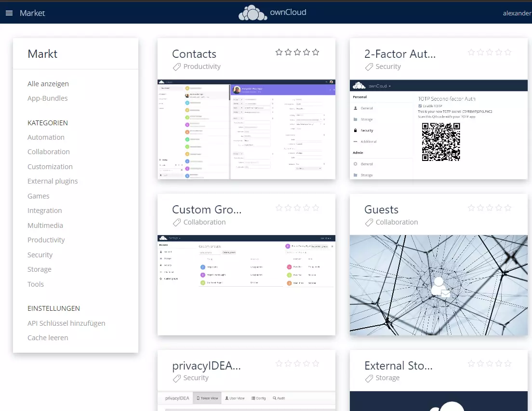The width and height of the screenshot is (532, 411).
Task: Click "API Schlüssel hinzufügen" under Einstellungen
Action: coord(66,323)
